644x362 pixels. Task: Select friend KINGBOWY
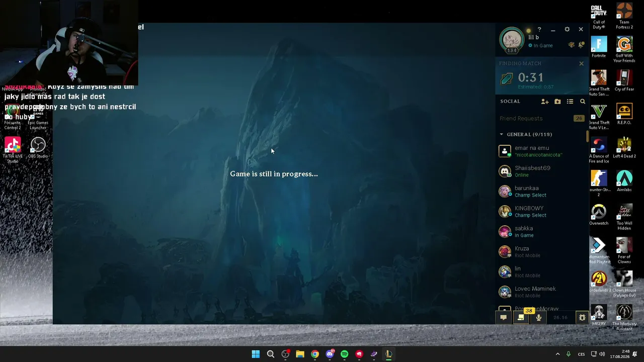[x=541, y=211]
